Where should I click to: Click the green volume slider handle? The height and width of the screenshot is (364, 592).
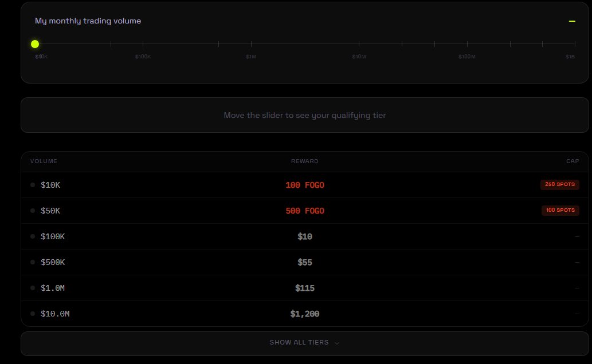coord(35,44)
